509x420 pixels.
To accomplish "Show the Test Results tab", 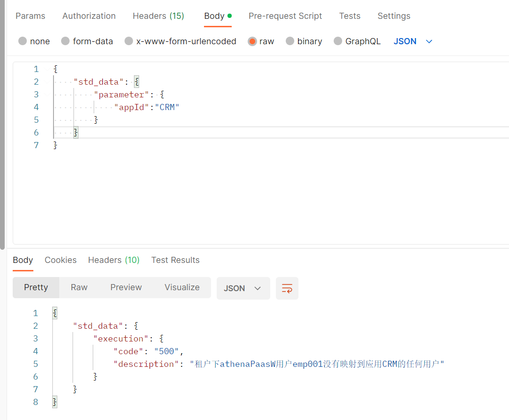I will click(175, 260).
